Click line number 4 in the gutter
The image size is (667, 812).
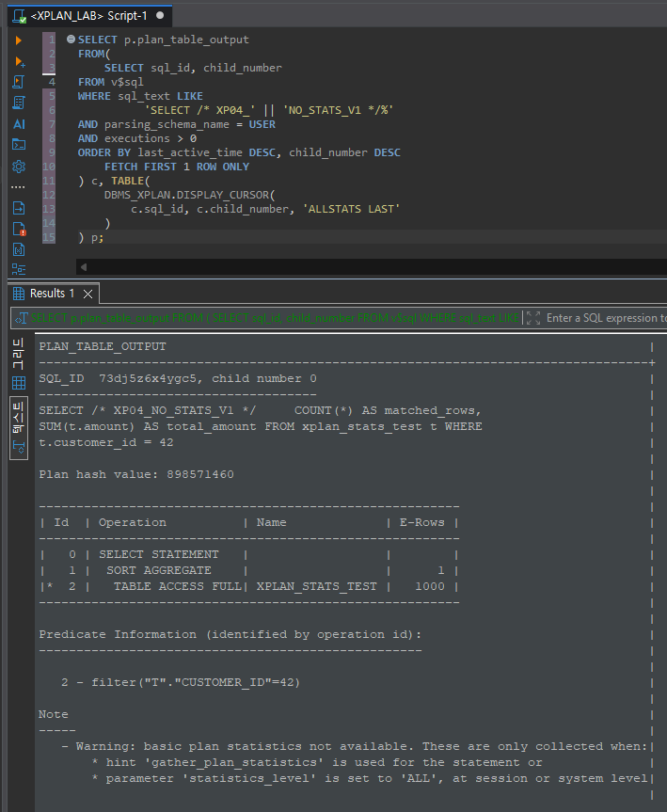(x=52, y=82)
